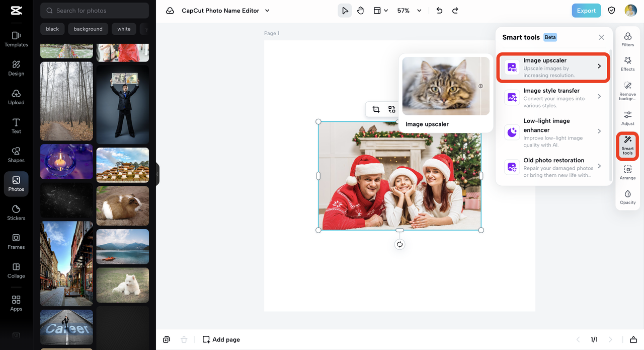Click the shield protection icon
The height and width of the screenshot is (350, 644).
(x=612, y=11)
